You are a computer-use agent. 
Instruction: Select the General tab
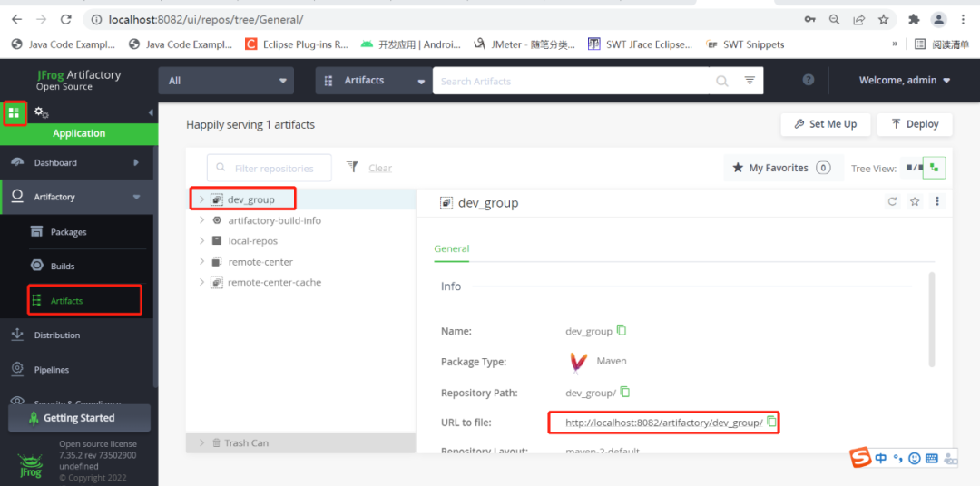[452, 248]
